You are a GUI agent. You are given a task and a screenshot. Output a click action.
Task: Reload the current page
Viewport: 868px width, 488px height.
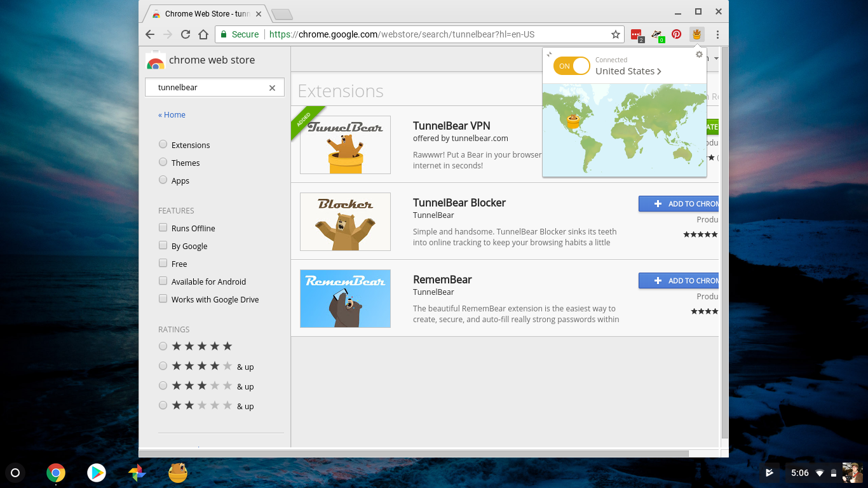[186, 34]
